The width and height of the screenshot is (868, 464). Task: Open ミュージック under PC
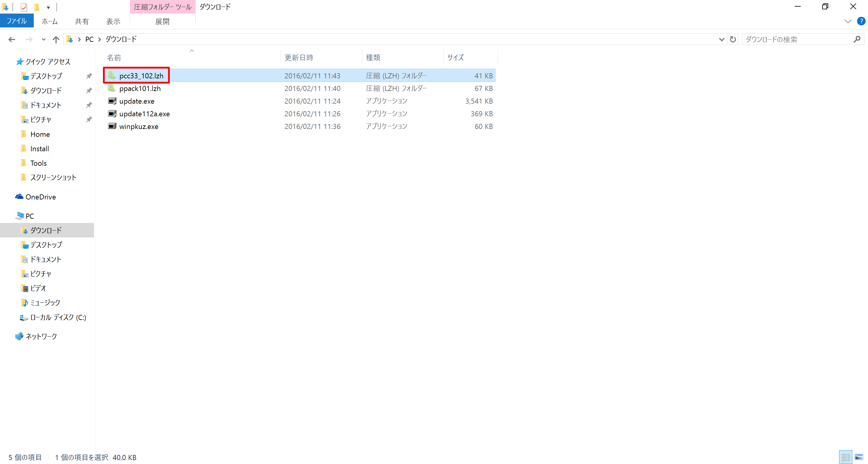[x=45, y=303]
